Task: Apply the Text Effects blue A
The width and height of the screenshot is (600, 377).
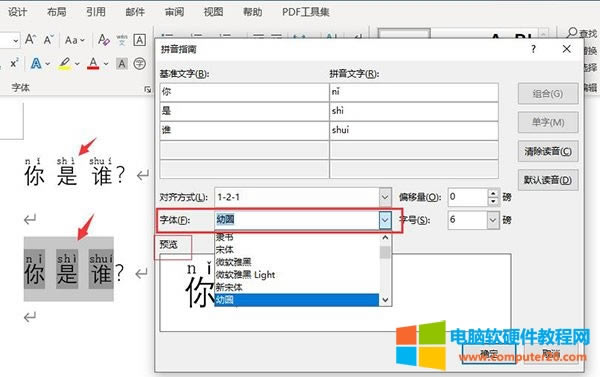Action: tap(36, 63)
